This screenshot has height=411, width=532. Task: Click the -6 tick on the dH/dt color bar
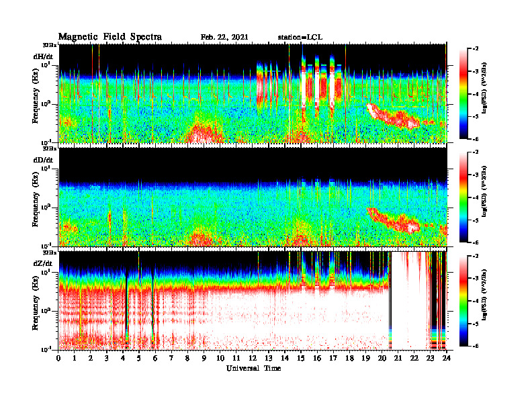475,139
